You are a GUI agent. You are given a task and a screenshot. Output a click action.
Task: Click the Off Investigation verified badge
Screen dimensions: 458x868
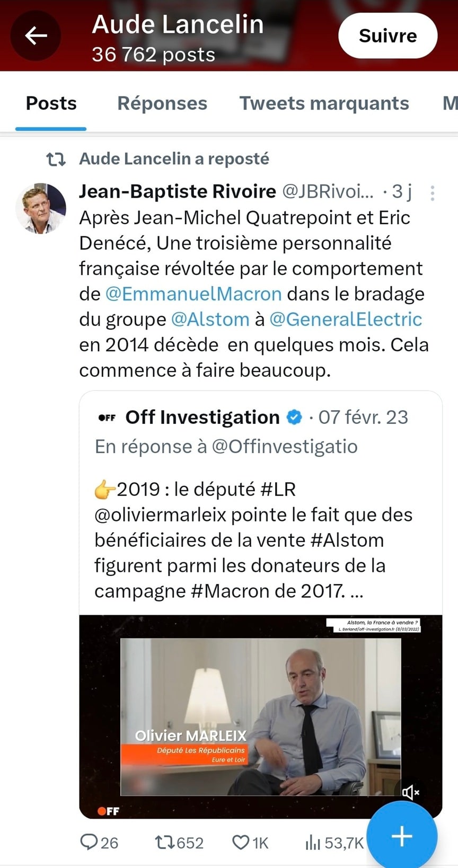click(x=294, y=418)
